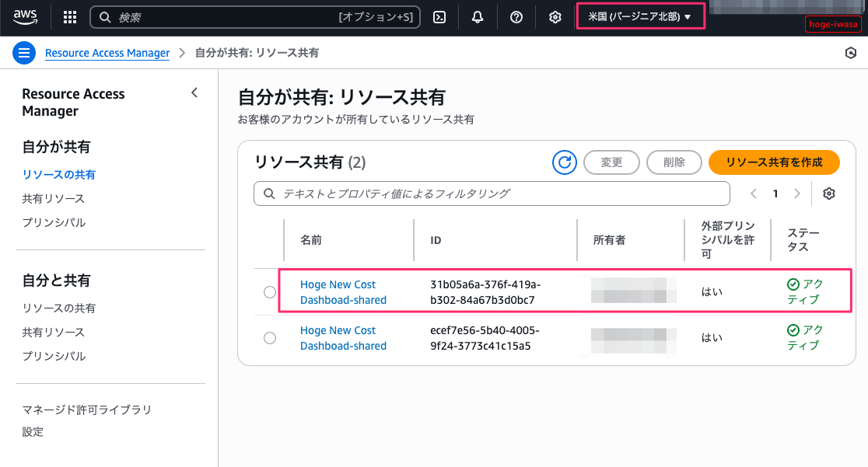Open the help question mark menu
Viewport: 868px width, 467px height.
[516, 17]
